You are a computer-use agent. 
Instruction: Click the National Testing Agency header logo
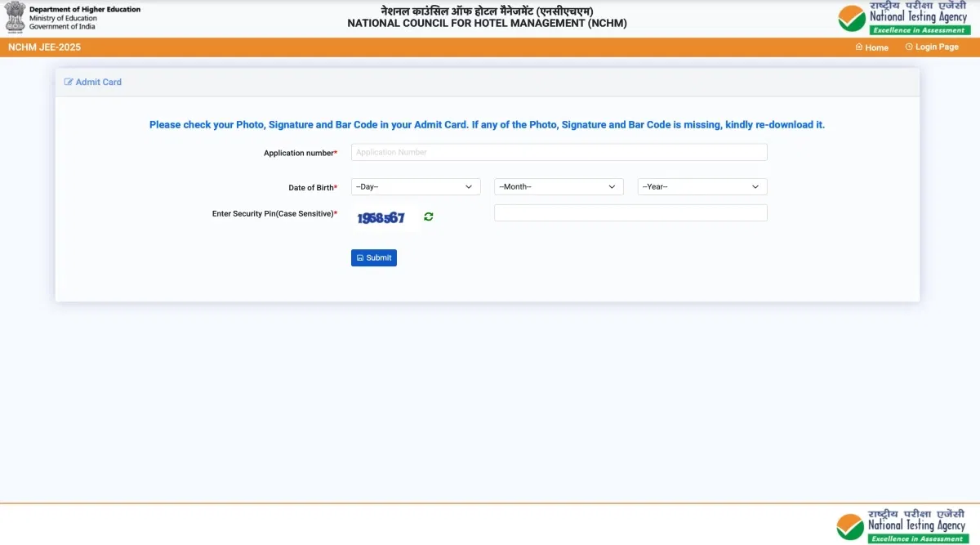pyautogui.click(x=904, y=19)
